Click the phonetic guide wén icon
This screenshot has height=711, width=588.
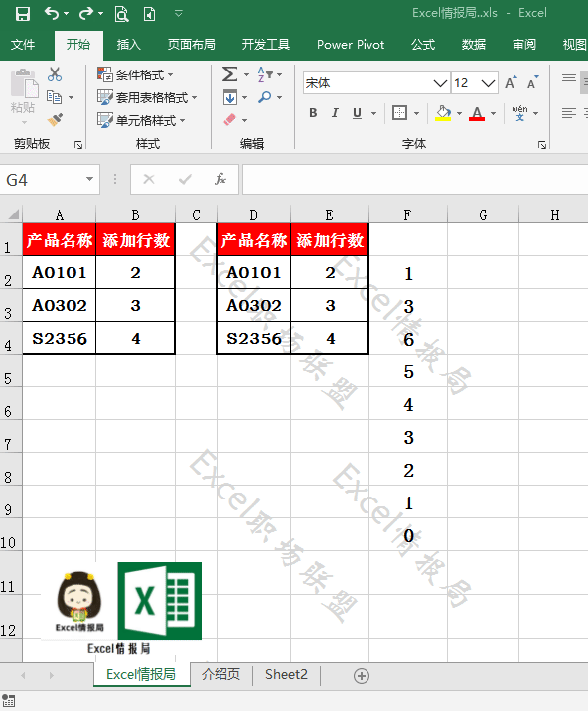coord(519,112)
